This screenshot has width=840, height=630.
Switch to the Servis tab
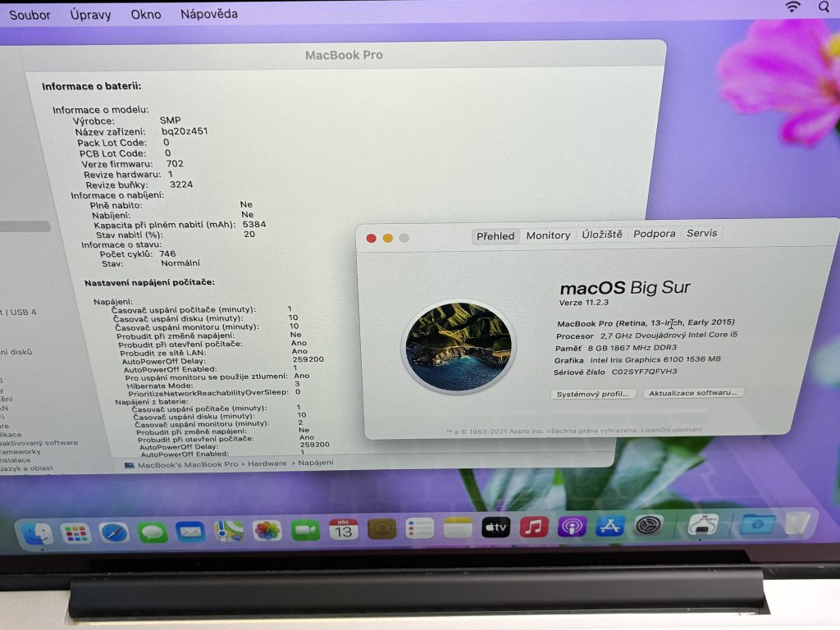point(702,233)
